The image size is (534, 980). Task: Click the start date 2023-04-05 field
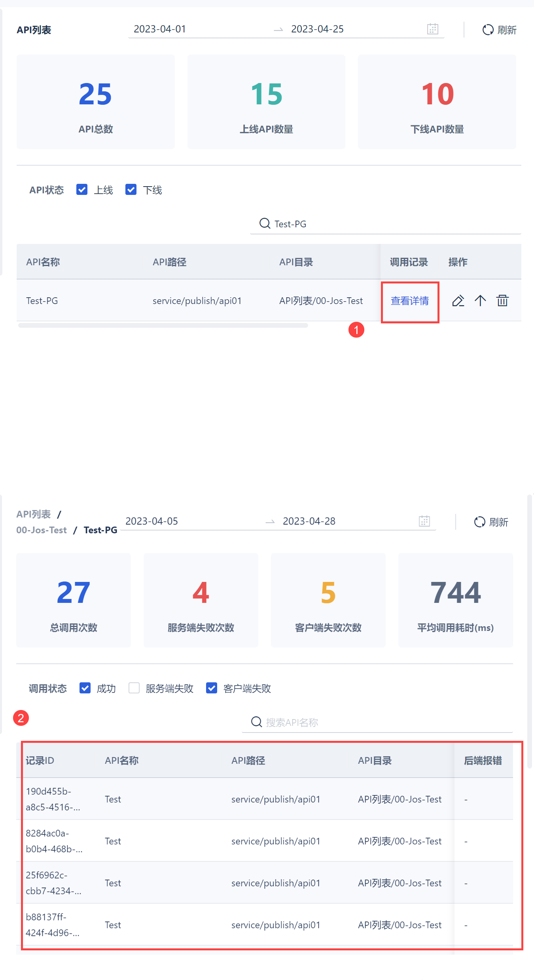coord(151,521)
